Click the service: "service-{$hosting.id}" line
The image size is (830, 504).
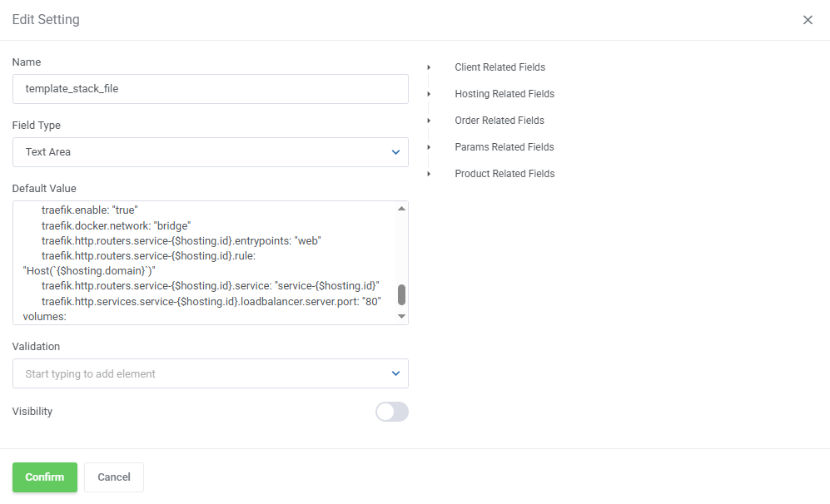[x=210, y=286]
